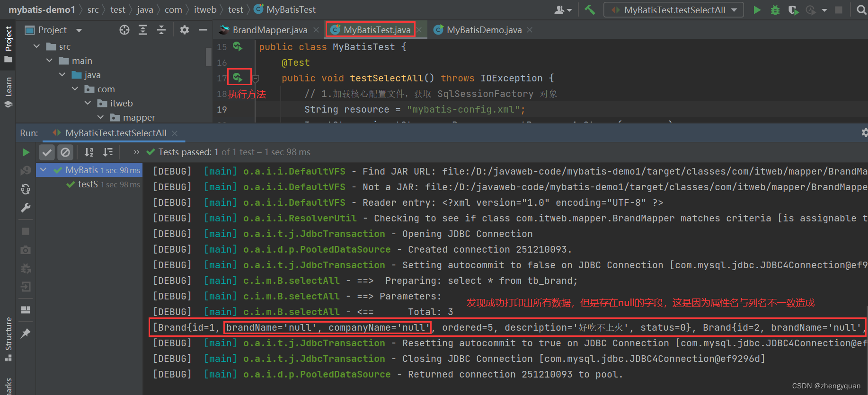Close the BrandMapper.java tab
Image resolution: width=868 pixels, height=395 pixels.
316,30
